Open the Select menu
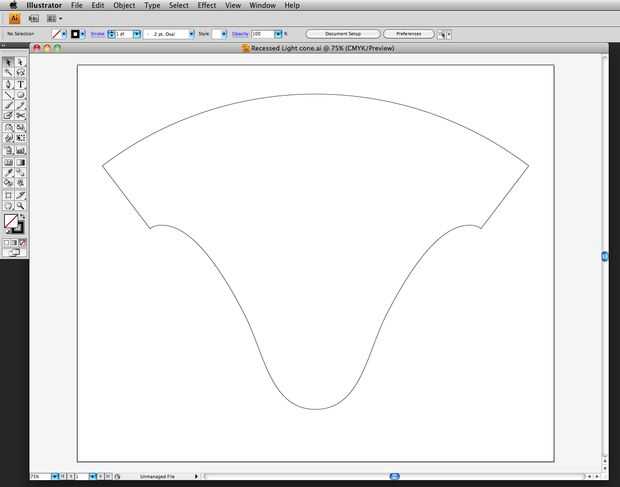This screenshot has width=620, height=487. [x=179, y=5]
